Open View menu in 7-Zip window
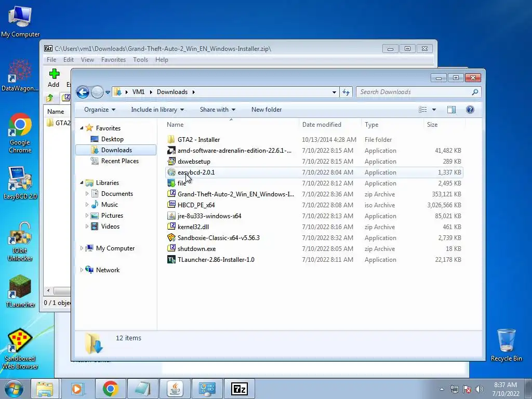Viewport: 532px width, 399px height. pos(87,60)
